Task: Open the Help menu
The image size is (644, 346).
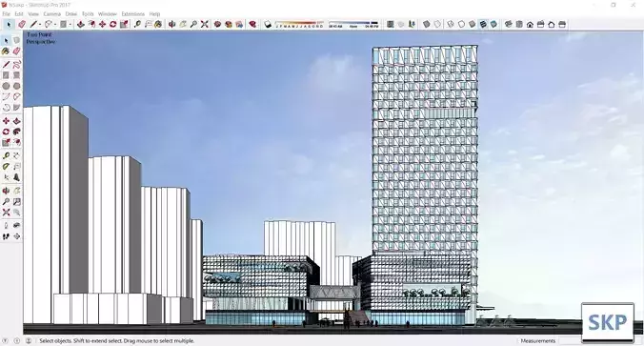Action: [x=154, y=14]
